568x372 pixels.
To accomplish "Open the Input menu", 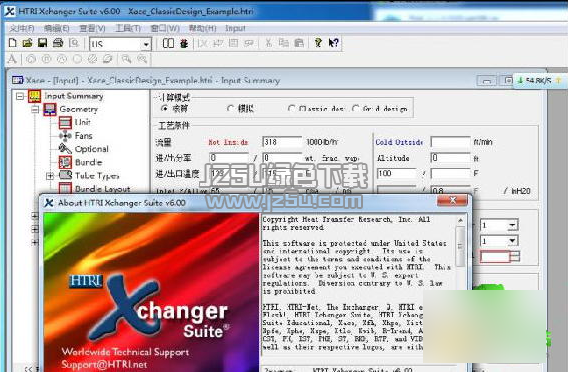I will [x=235, y=28].
